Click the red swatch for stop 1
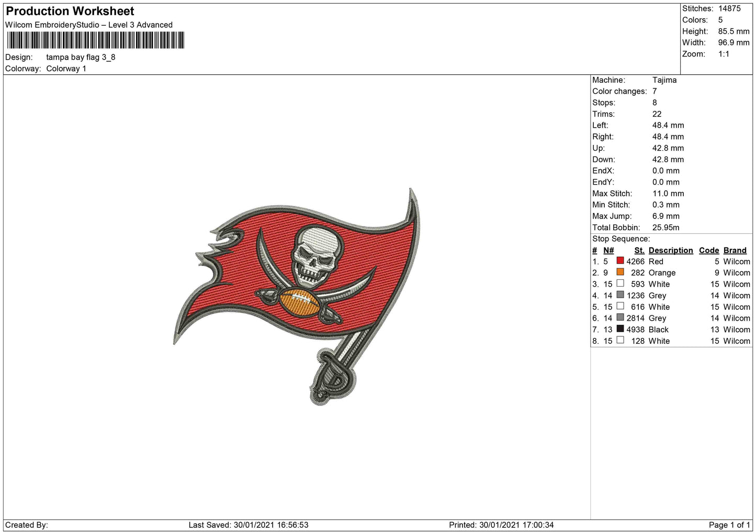Viewport: 756px width, 532px height. coord(620,261)
